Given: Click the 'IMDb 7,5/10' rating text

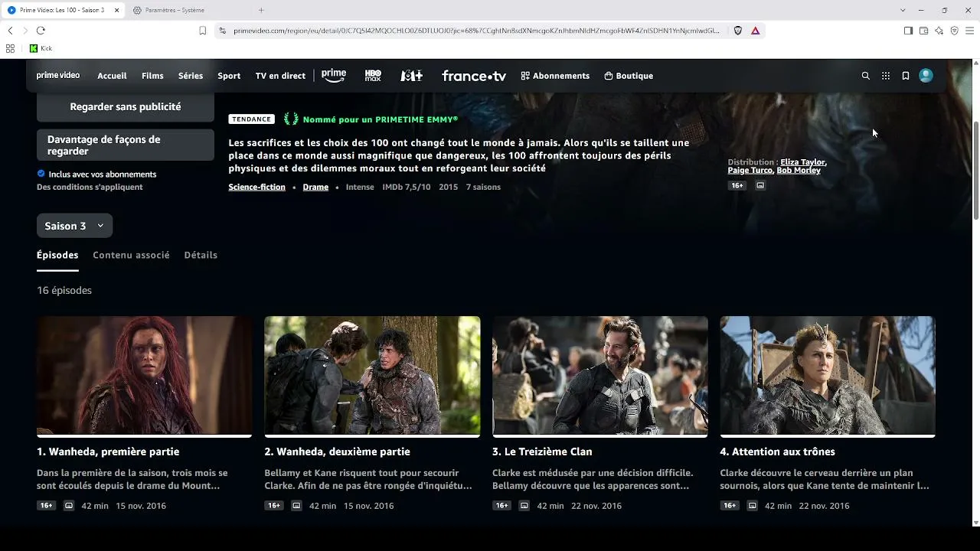Looking at the screenshot, I should [407, 187].
